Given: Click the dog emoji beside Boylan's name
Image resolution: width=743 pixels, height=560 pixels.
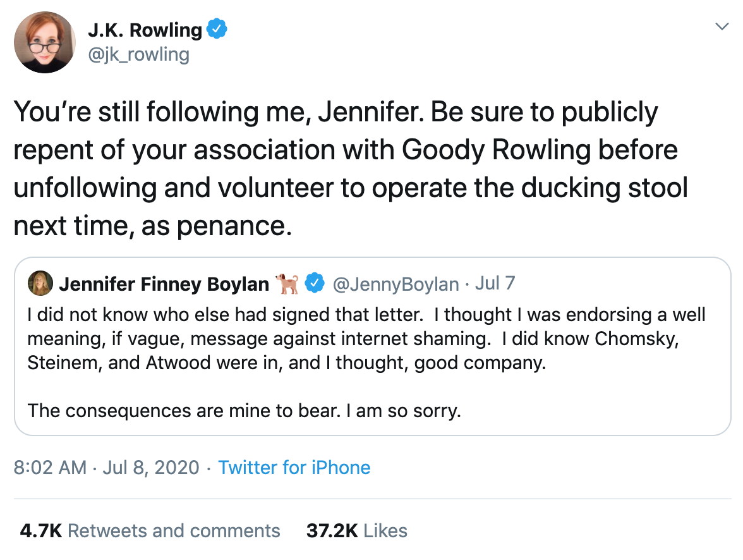Looking at the screenshot, I should pyautogui.click(x=287, y=284).
